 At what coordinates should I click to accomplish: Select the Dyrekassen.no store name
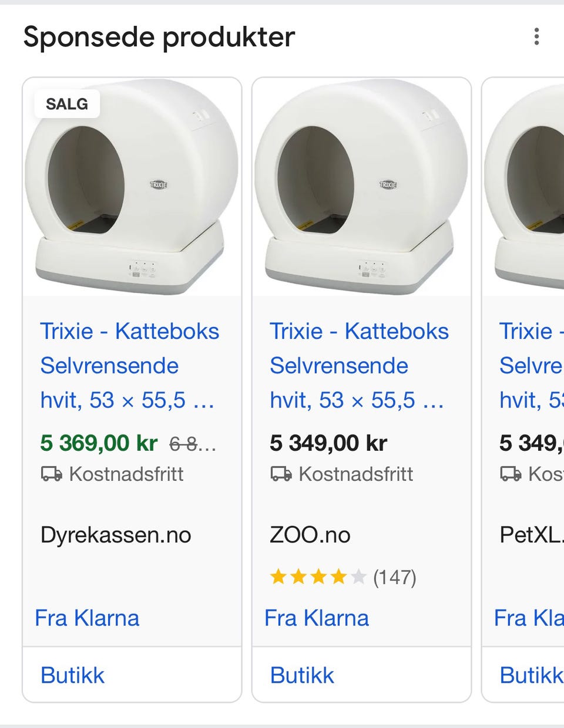tap(116, 535)
